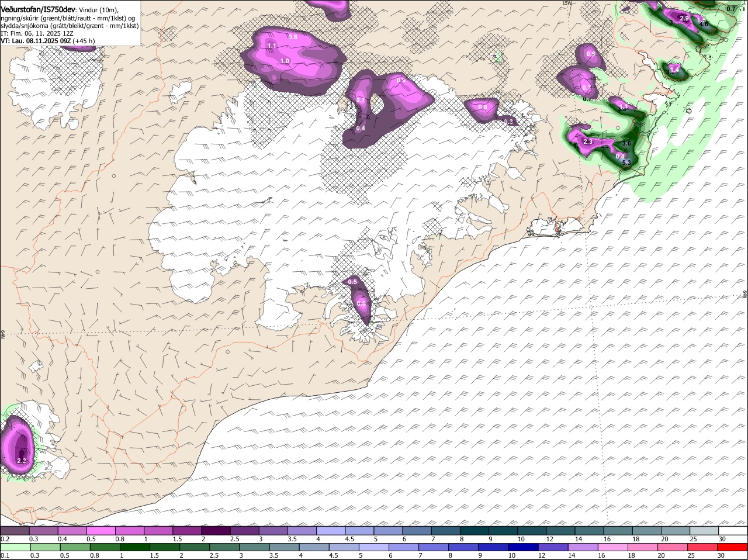This screenshot has width=748, height=560.
Task: Click the 4.6 precipitation value
Action: [x=704, y=25]
